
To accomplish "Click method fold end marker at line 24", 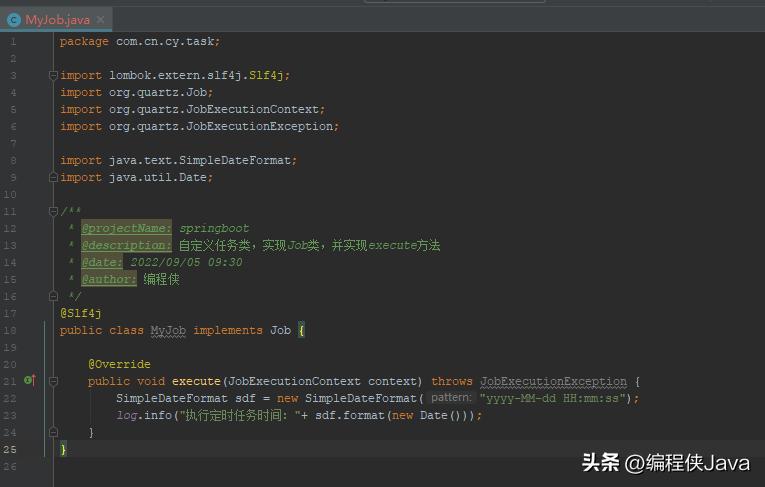I will [54, 432].
